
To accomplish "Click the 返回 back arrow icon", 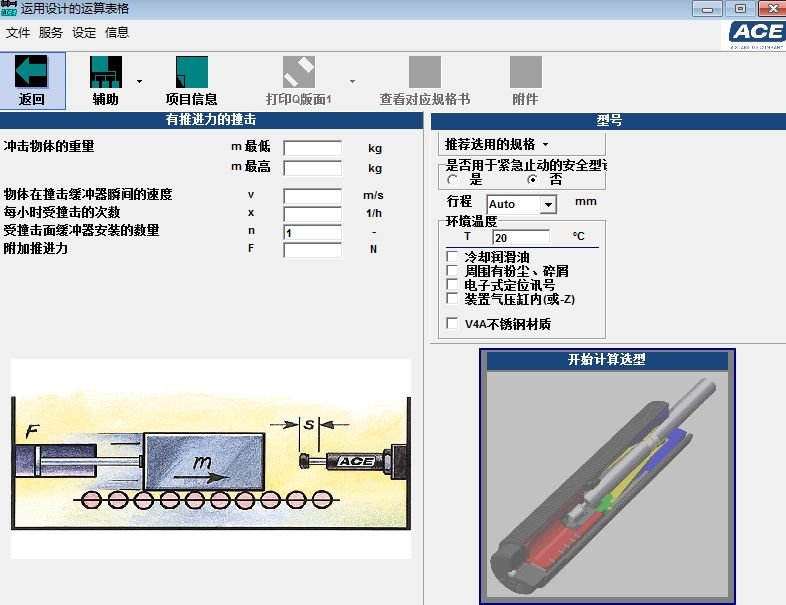I will click(x=31, y=72).
